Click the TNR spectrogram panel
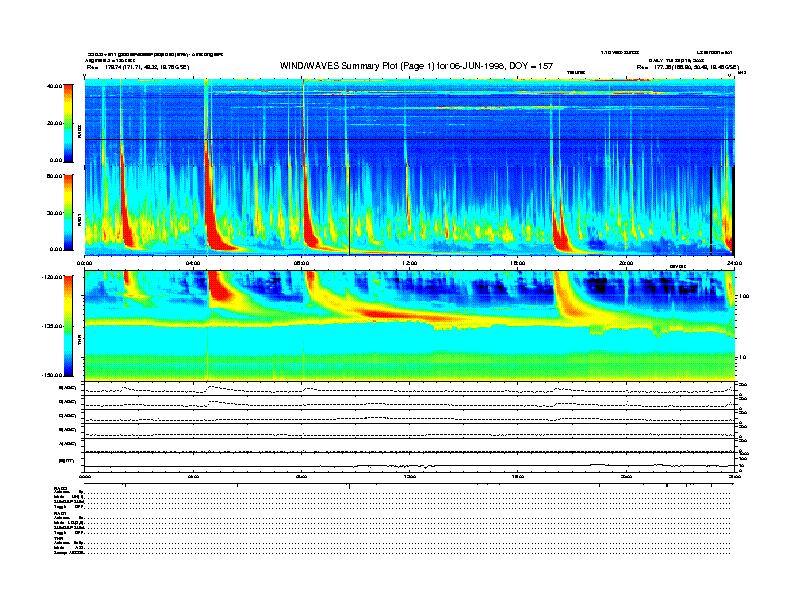The height and width of the screenshot is (612, 792). pos(410,326)
